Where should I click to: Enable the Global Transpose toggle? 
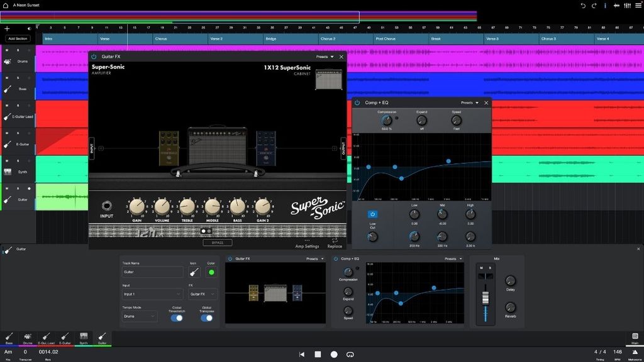pyautogui.click(x=206, y=318)
